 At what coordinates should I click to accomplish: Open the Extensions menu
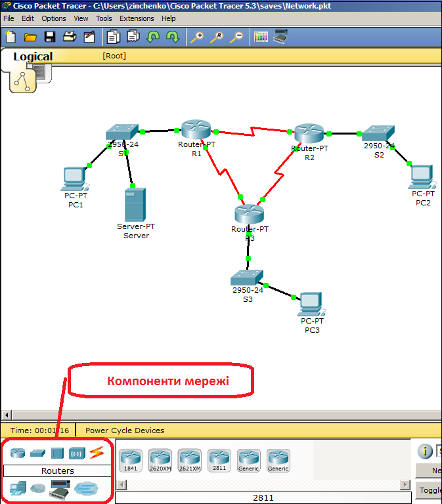coord(137,18)
